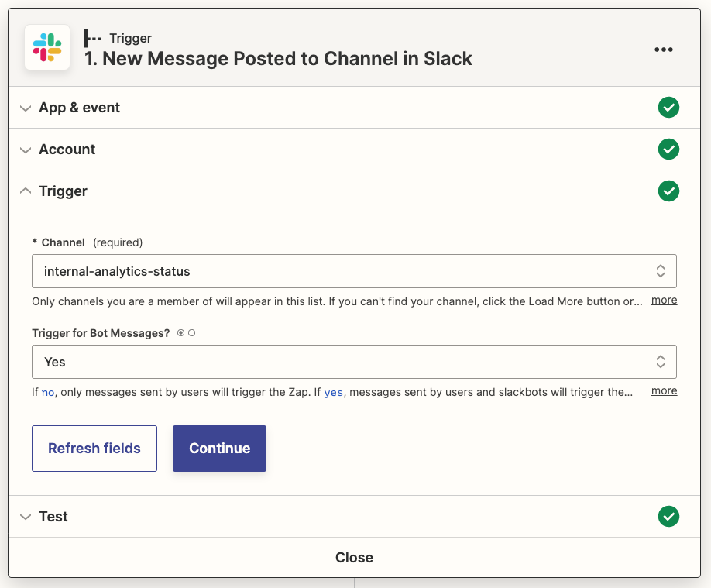
Task: Open the three-dot options menu
Action: point(664,49)
